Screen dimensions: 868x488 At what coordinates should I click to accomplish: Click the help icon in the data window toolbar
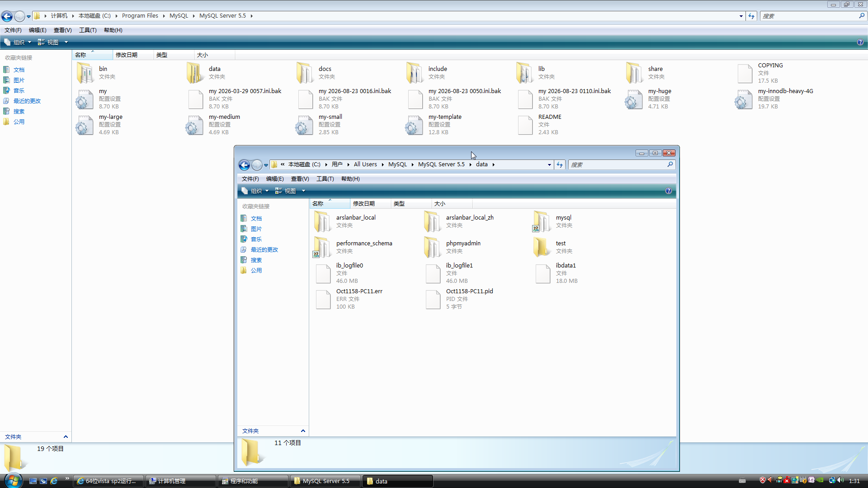tap(669, 191)
